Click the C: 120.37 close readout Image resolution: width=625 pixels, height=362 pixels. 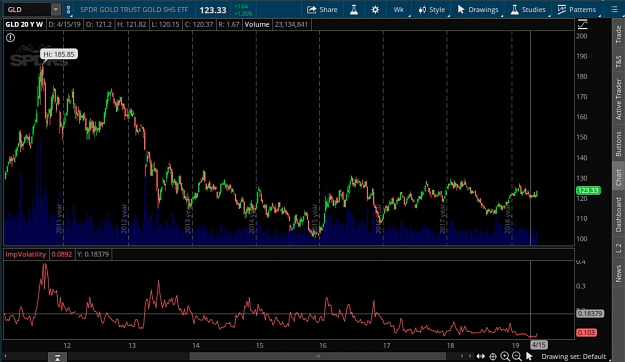pos(199,24)
